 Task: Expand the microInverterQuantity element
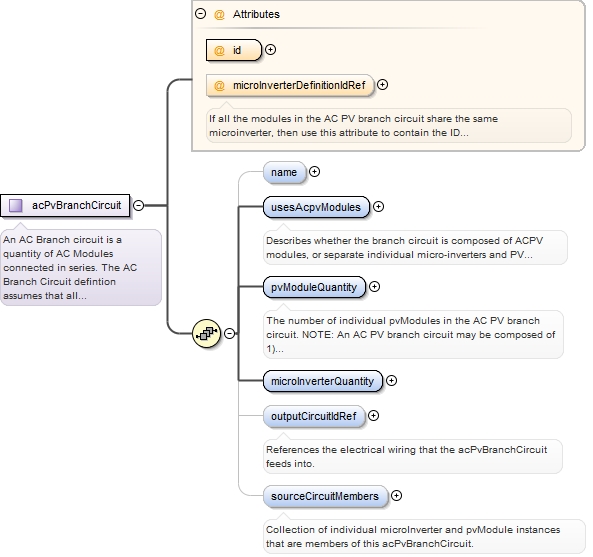pyautogui.click(x=391, y=380)
